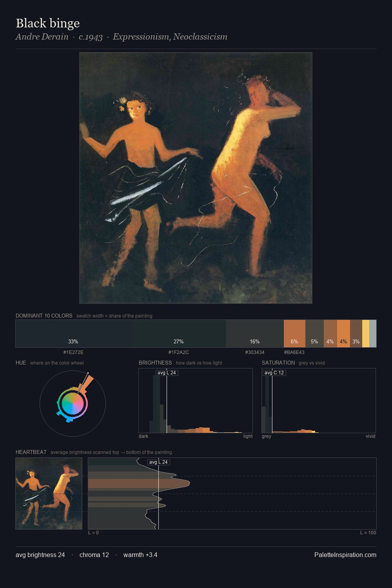Click 'DOMINANT 10 COLORS' heading
Viewport: 392px width, 588px height.
44,316
